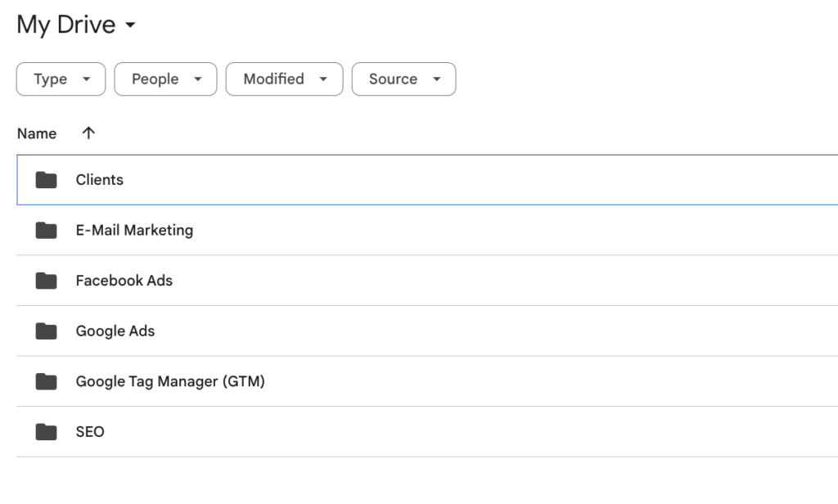The height and width of the screenshot is (504, 838).
Task: Click the SEO folder icon
Action: pos(46,432)
